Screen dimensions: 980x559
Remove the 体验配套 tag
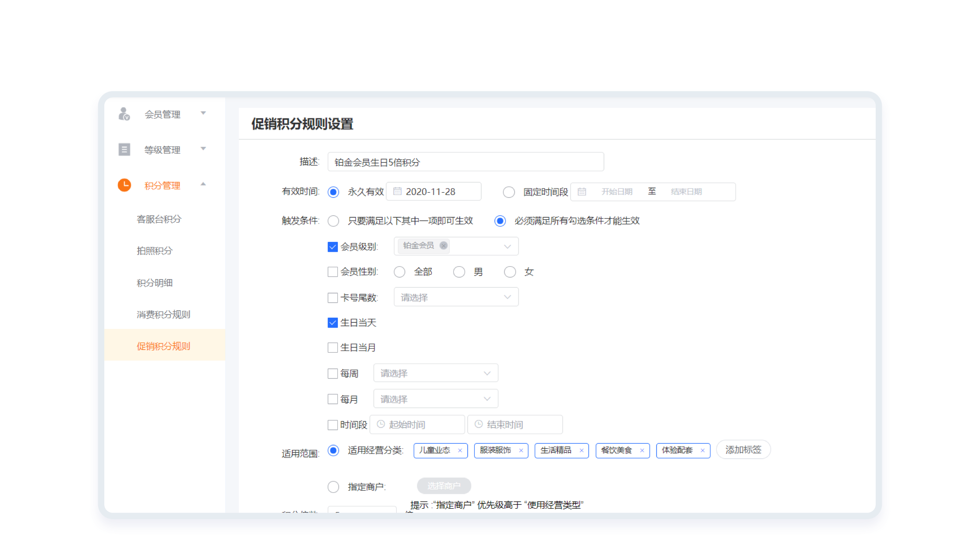point(702,450)
